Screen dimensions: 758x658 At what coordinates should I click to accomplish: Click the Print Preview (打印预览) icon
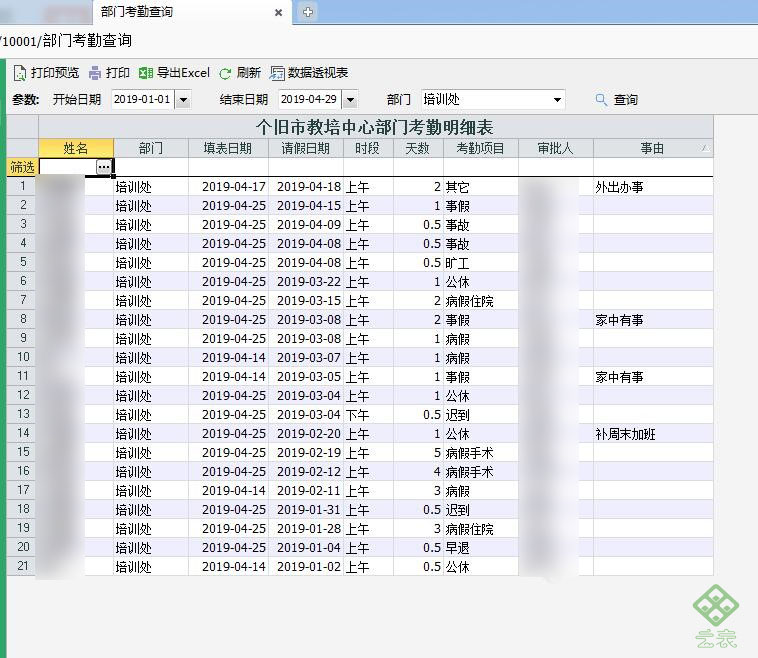[x=20, y=73]
